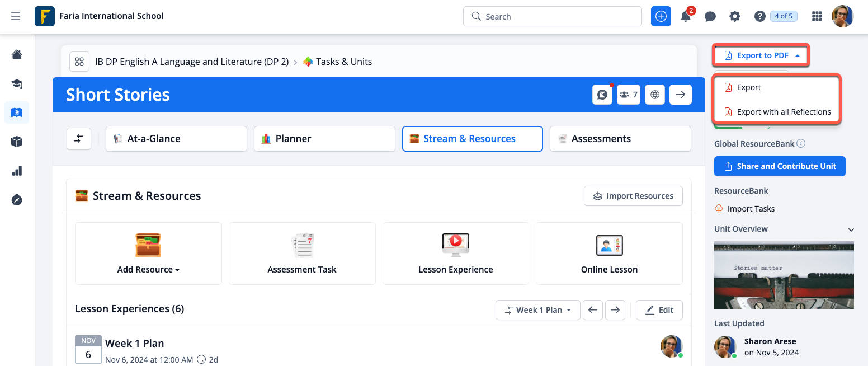Open the hamburger navigation menu
Screen dimensions: 868x366
(16, 16)
